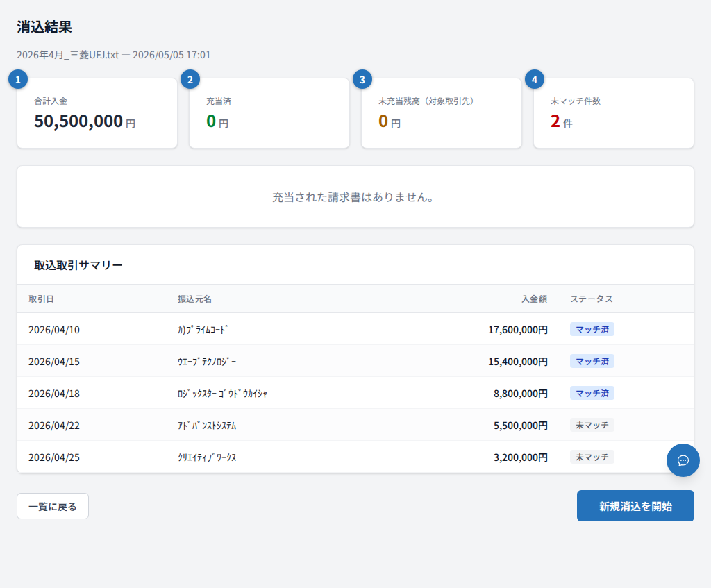Image resolution: width=711 pixels, height=588 pixels.
Task: Select the 未マッチ件数 2件 card
Action: tap(614, 113)
